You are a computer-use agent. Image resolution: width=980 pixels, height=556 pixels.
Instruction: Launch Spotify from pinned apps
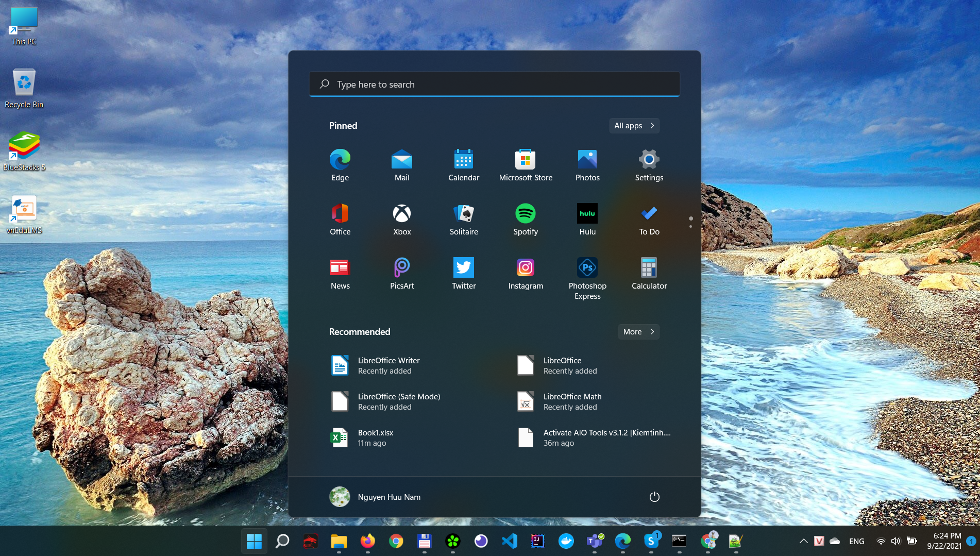(x=526, y=219)
